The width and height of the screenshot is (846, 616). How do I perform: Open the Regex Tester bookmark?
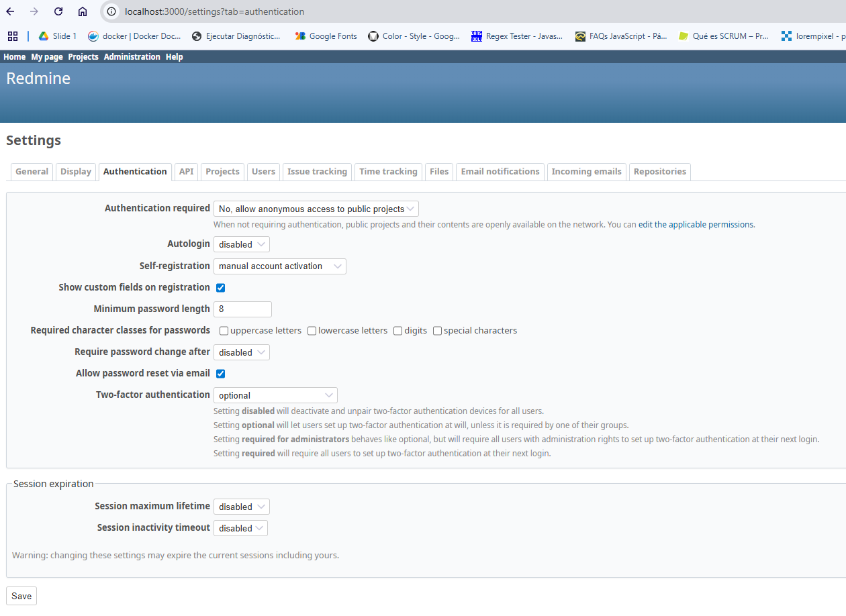[x=516, y=36]
